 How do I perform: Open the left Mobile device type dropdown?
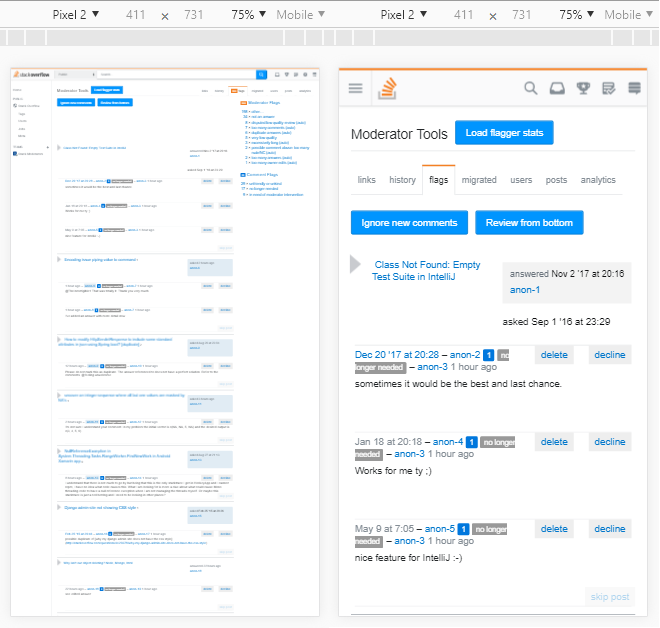pyautogui.click(x=301, y=15)
